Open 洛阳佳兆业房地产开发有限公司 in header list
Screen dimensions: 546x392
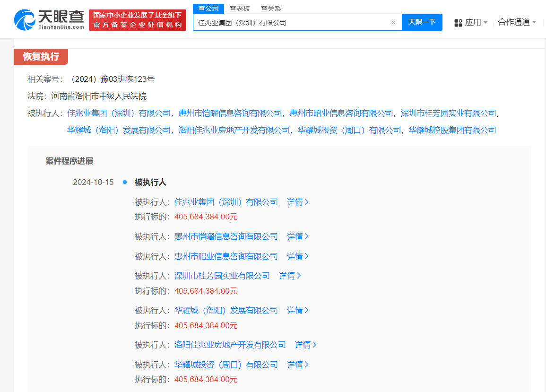click(x=234, y=131)
